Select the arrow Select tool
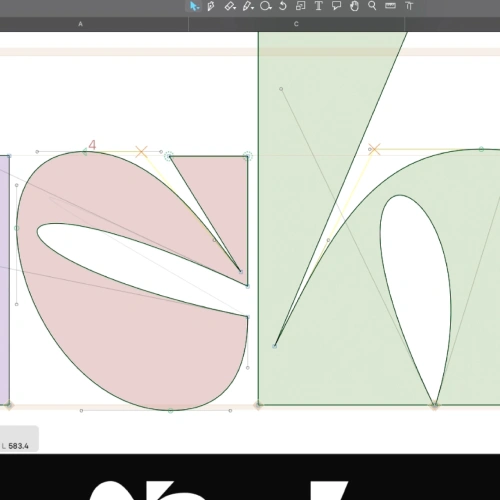The image size is (500, 500). point(194,6)
